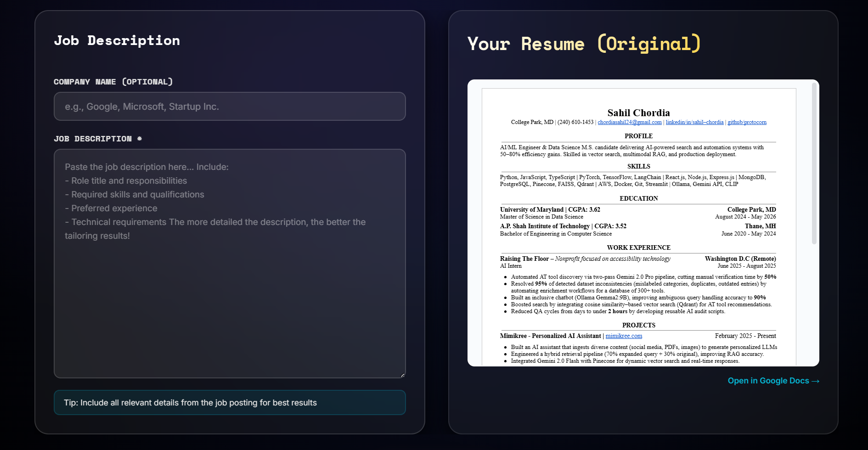Screen dimensions: 868x450
Task: Click 'Sahil Chordia' name in resume
Action: click(x=638, y=113)
